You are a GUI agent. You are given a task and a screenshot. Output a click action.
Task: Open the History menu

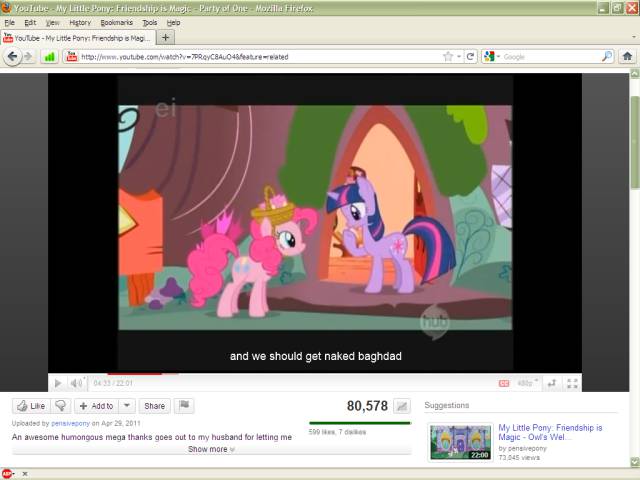pos(80,22)
